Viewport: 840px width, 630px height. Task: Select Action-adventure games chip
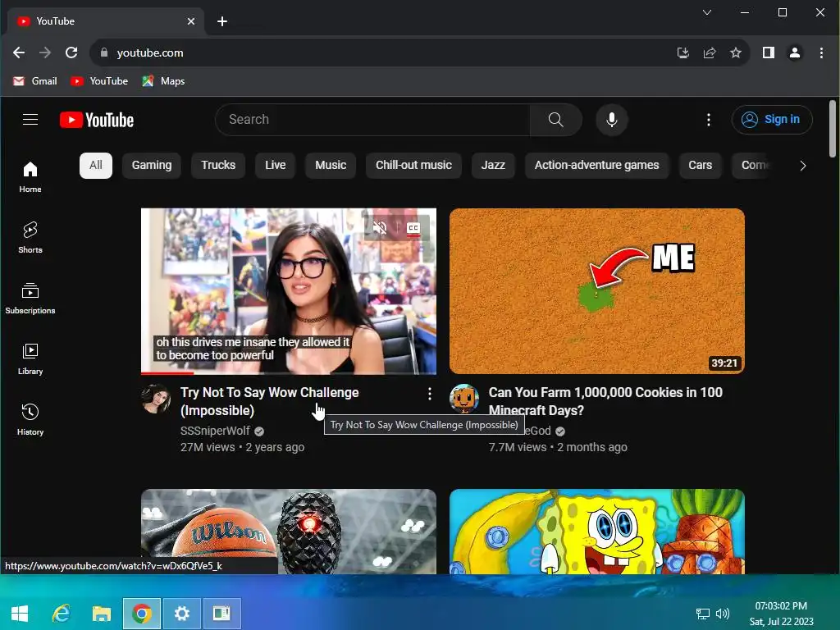click(x=597, y=165)
